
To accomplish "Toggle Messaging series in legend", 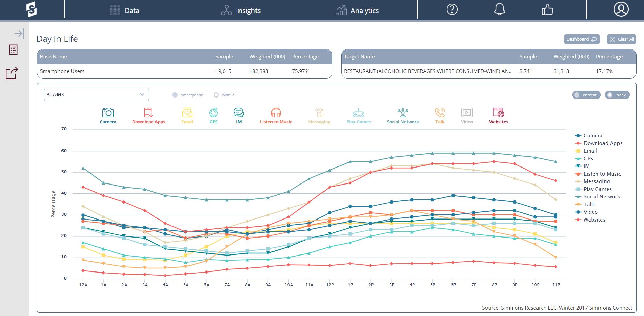I will point(592,181).
